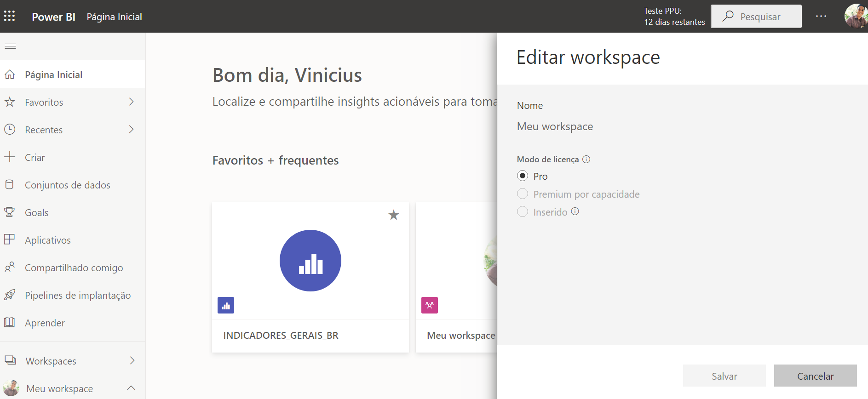This screenshot has width=868, height=399.
Task: Unfavorite INDICADORES_GERAIS_BR using the star
Action: point(394,215)
